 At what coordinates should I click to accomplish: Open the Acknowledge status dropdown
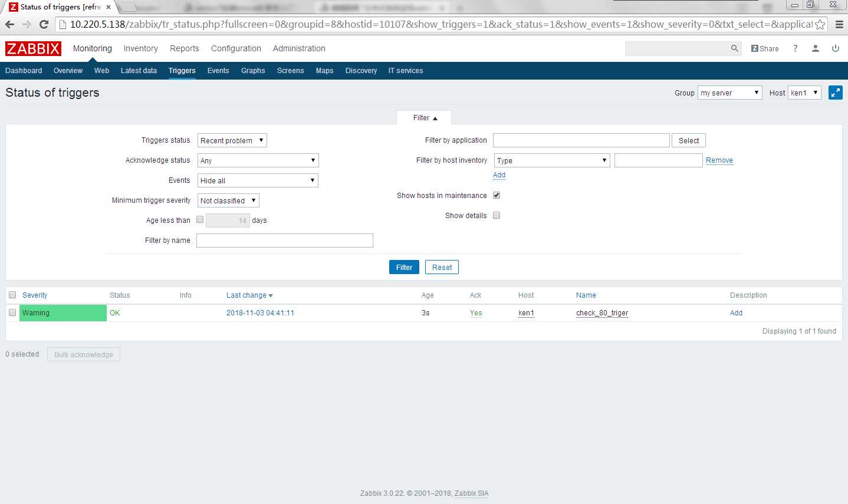click(x=258, y=160)
